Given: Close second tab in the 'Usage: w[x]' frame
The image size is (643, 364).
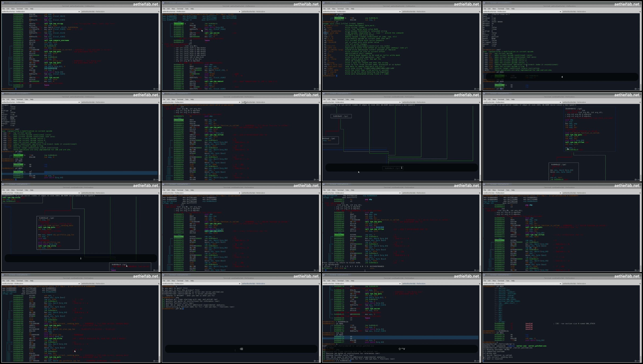Looking at the screenshot, I should 479,12.
